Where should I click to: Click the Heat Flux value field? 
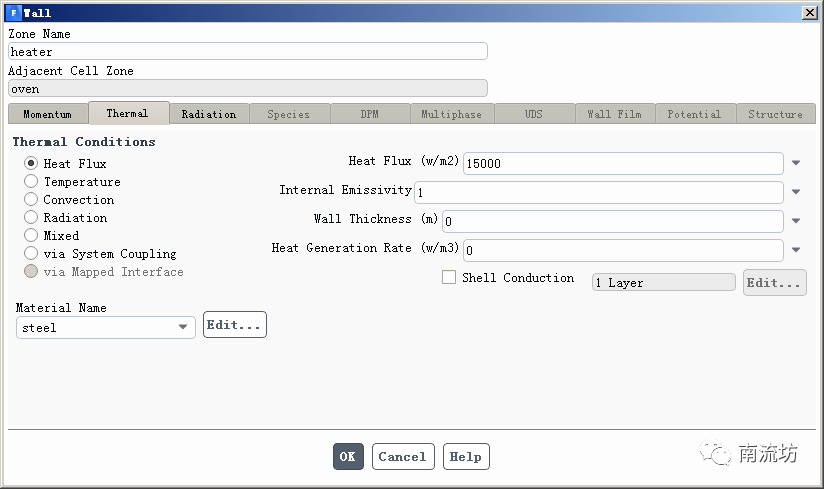[x=622, y=163]
